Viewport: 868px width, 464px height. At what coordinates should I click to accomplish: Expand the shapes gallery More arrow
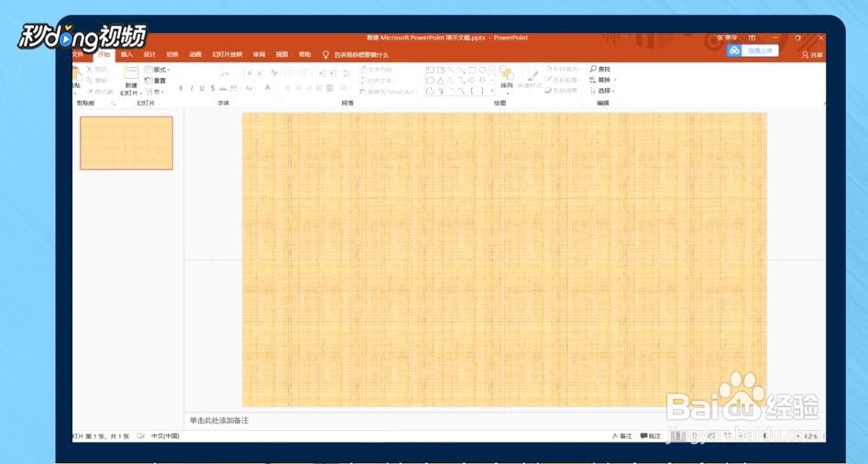[x=492, y=92]
